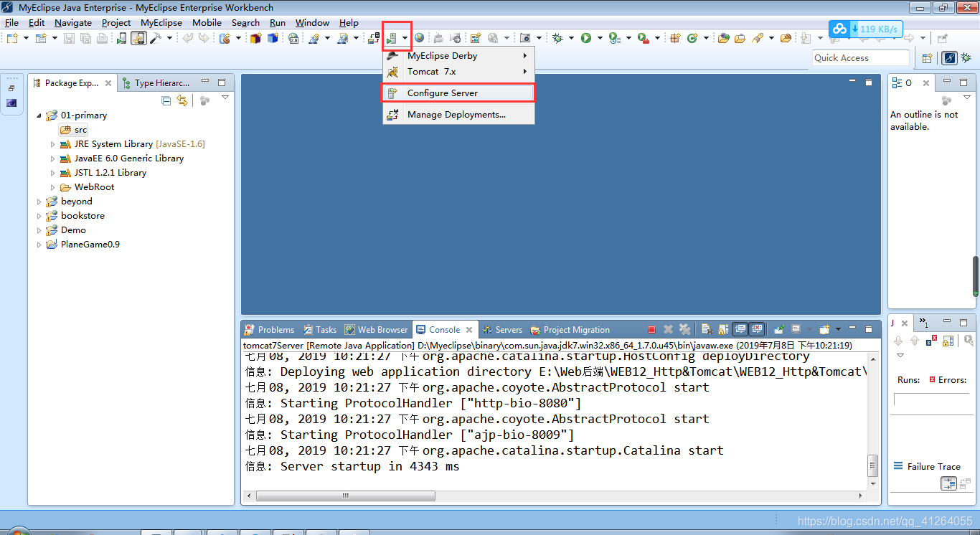This screenshot has height=535, width=980.
Task: Click the deploy to server toolbar icon
Action: coord(374,38)
